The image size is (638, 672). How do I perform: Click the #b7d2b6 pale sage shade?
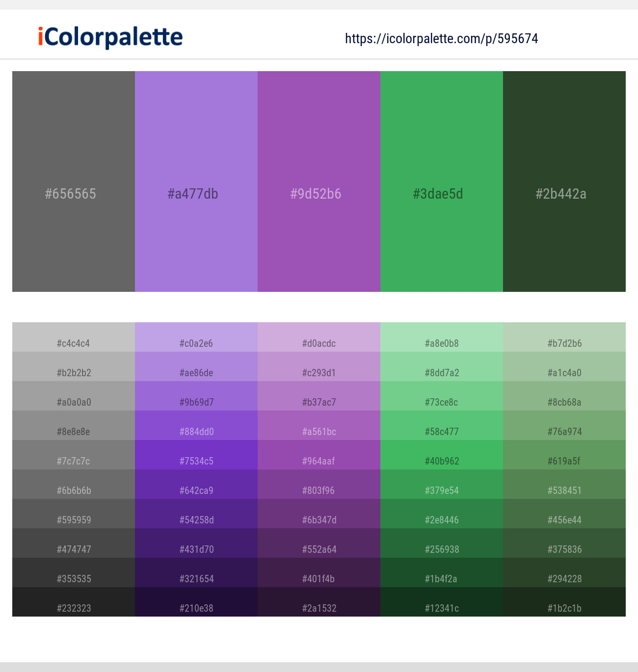pos(564,337)
